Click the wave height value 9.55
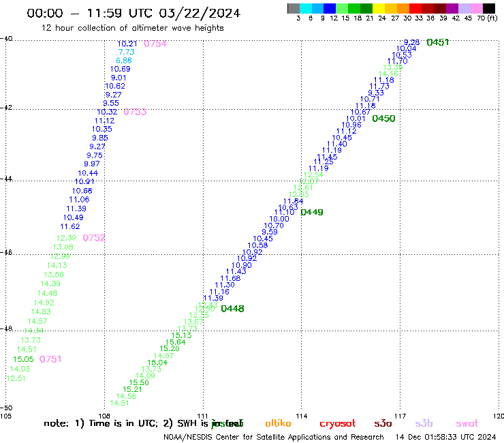 111,104
